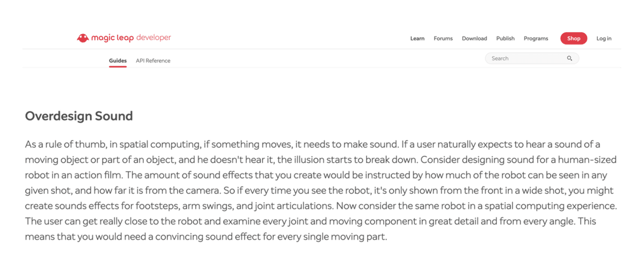Click the red Shop button
Screen dimensions: 644x269
[574, 39]
